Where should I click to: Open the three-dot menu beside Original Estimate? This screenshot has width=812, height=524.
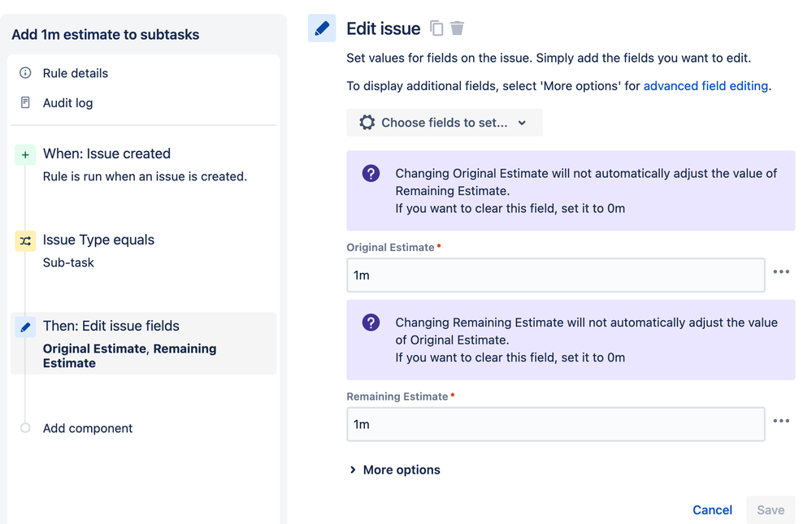point(781,272)
